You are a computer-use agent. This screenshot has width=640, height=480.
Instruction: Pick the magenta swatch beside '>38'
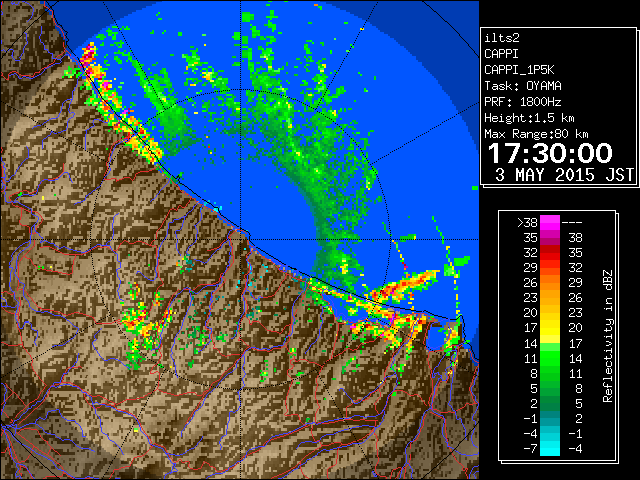tap(550, 223)
